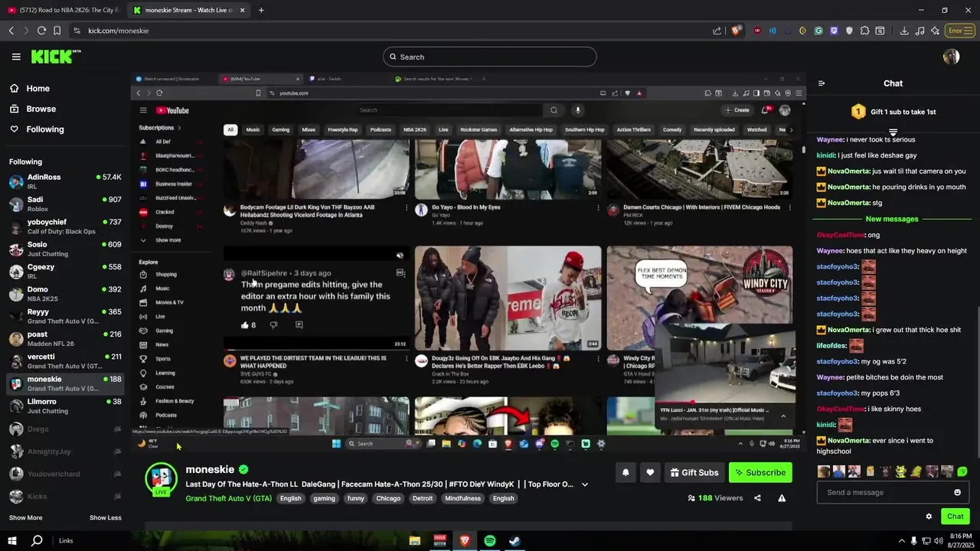This screenshot has width=980, height=551.
Task: Reload the Kick page
Action: pos(41,31)
